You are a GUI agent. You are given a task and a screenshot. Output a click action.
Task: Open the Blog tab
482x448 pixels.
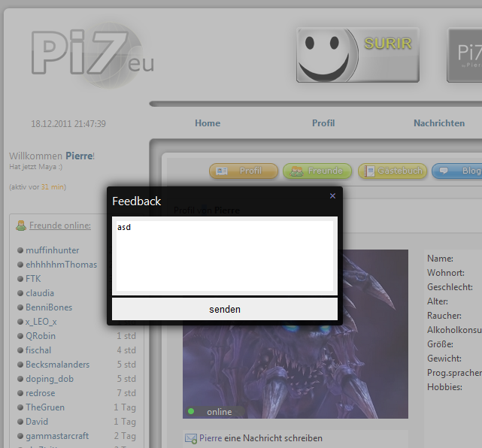pos(460,171)
